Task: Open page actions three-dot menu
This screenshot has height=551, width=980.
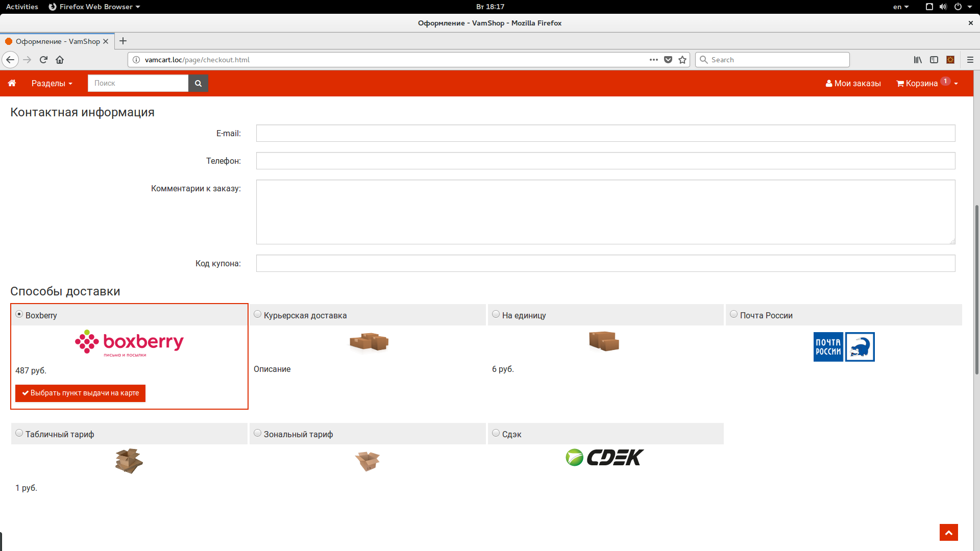Action: tap(653, 60)
